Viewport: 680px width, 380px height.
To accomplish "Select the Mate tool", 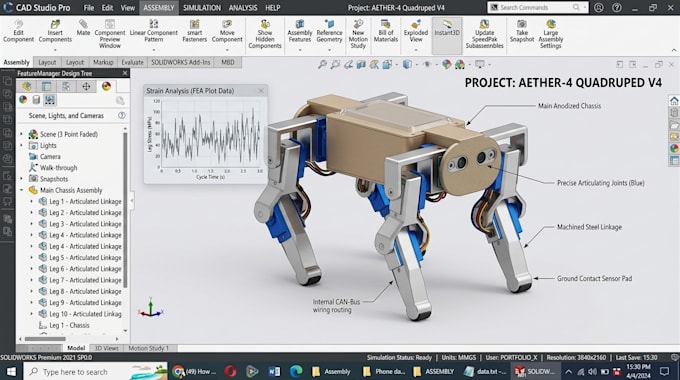I will click(x=83, y=28).
